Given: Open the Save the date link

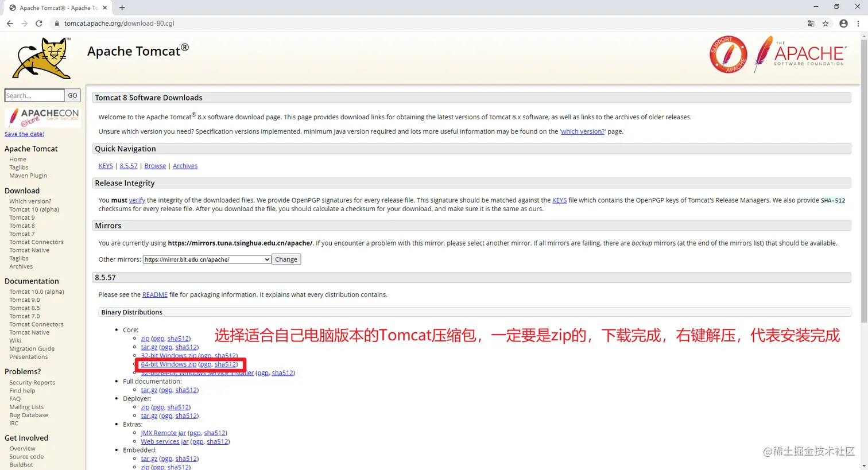Looking at the screenshot, I should coord(24,134).
